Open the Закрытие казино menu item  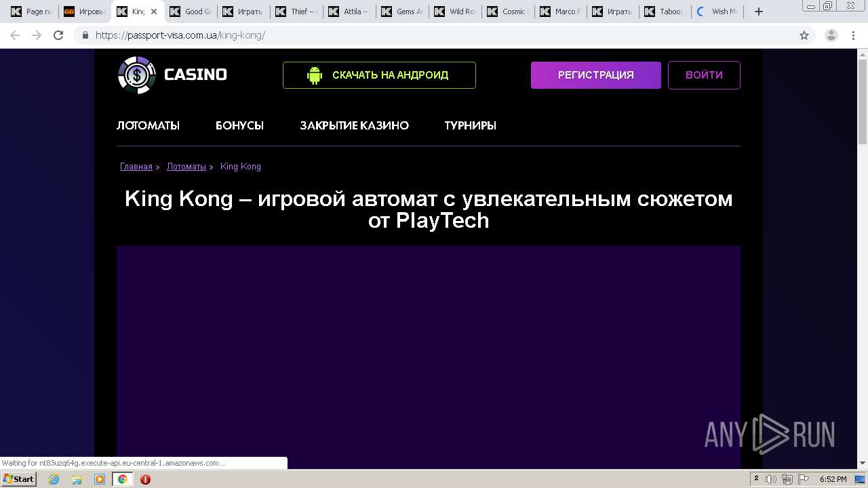click(354, 125)
